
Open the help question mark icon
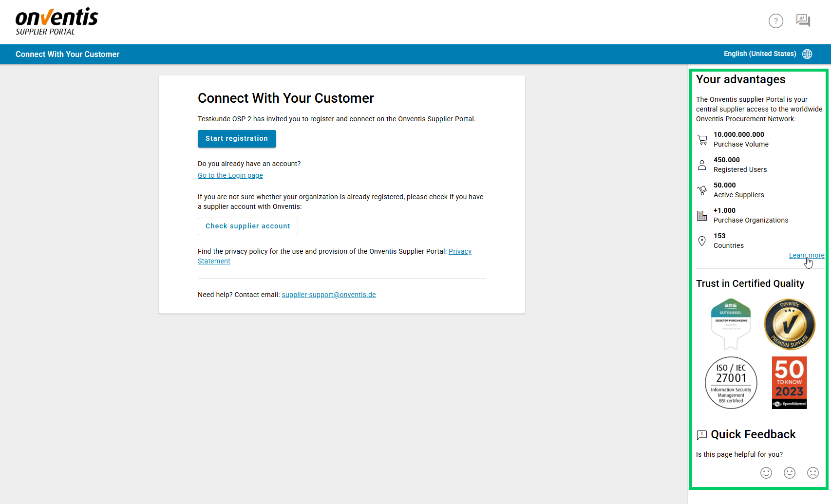(x=775, y=21)
